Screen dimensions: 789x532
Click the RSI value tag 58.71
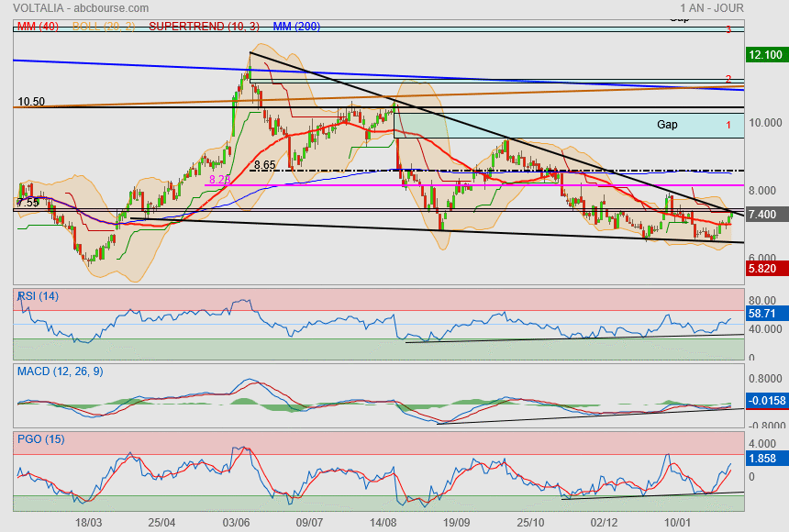pyautogui.click(x=766, y=313)
